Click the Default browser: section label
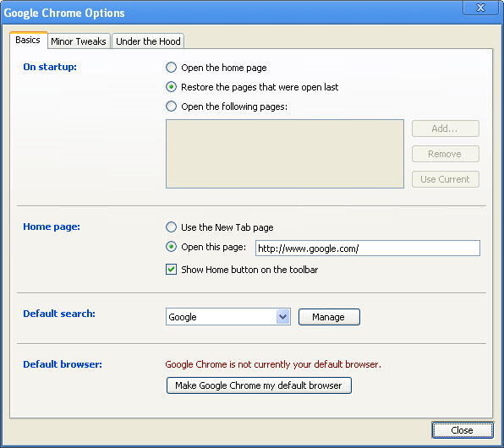Viewport: 504px width, 448px height. [63, 364]
